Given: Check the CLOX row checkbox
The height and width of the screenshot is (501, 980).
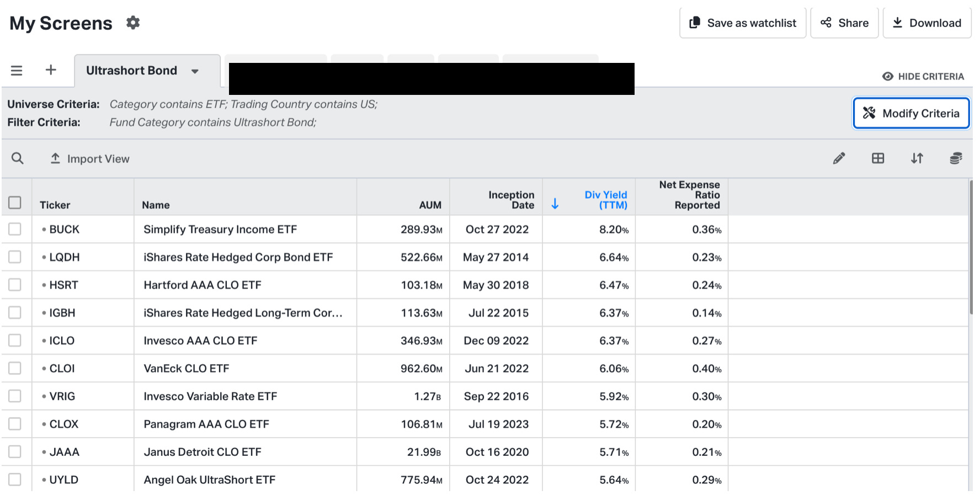Looking at the screenshot, I should tap(15, 424).
